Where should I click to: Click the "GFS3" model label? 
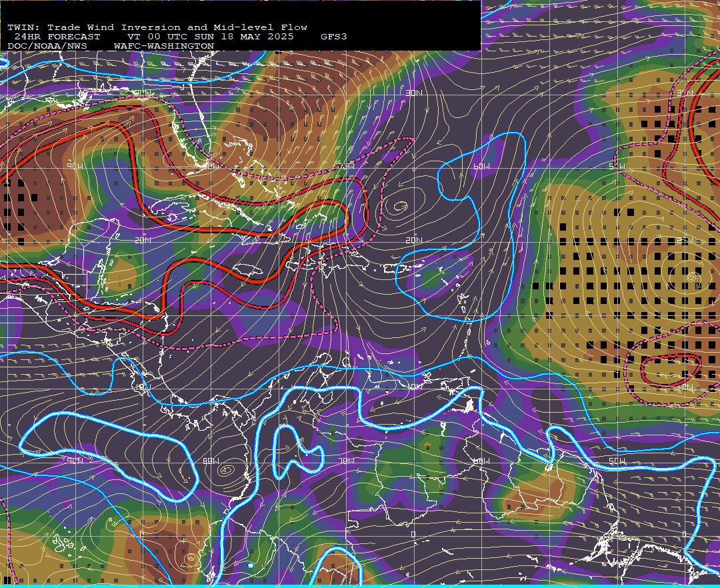(334, 37)
